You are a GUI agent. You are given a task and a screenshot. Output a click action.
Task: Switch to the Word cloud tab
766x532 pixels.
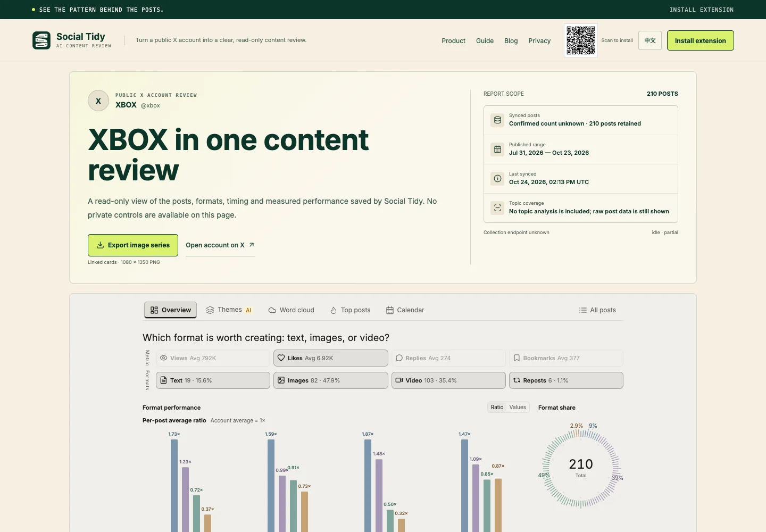pyautogui.click(x=292, y=310)
